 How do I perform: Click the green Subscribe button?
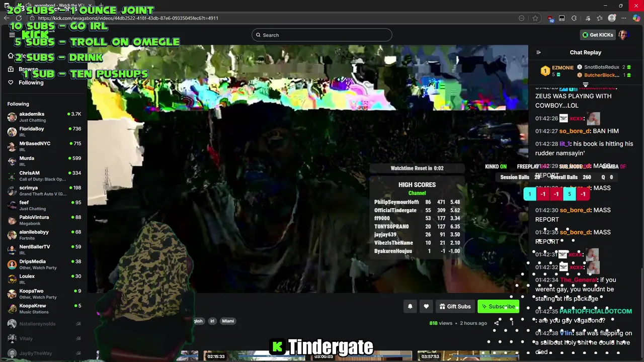[498, 306]
